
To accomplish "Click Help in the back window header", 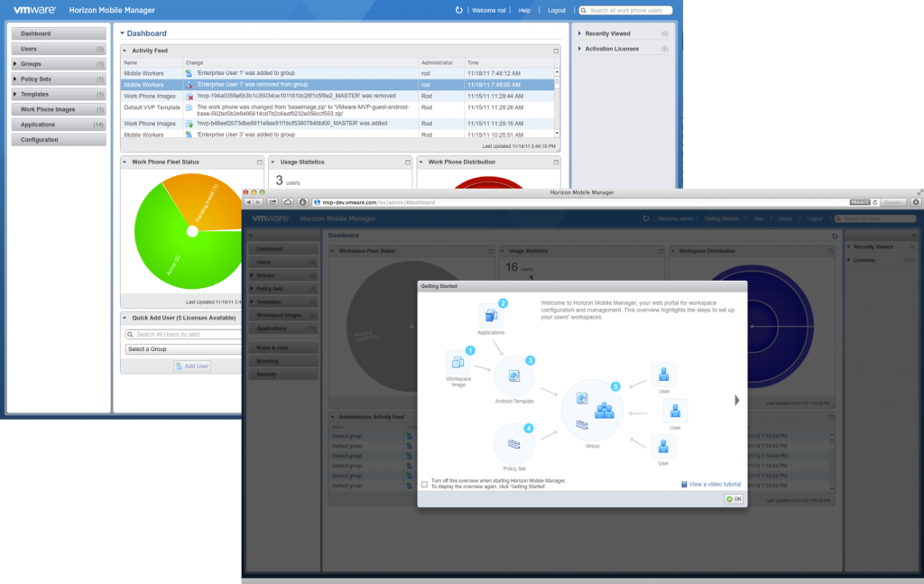I will tap(524, 11).
